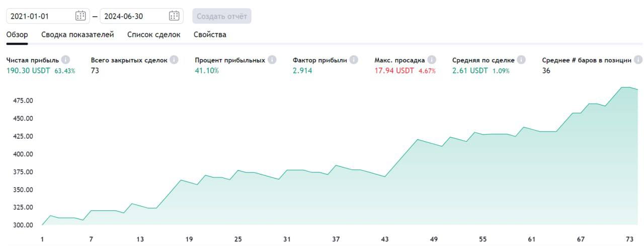
Task: Click x-axis trade number 73
Action: tap(629, 239)
